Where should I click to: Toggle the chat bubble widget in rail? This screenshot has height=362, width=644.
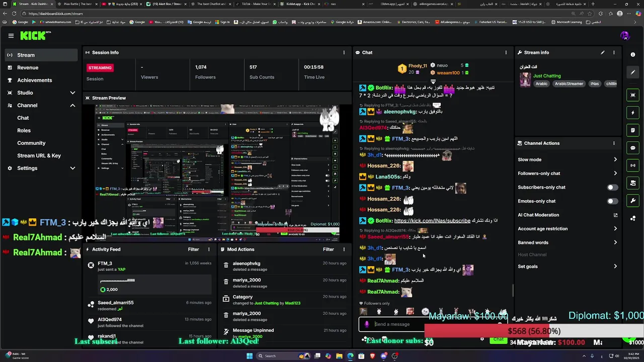pos(633,148)
